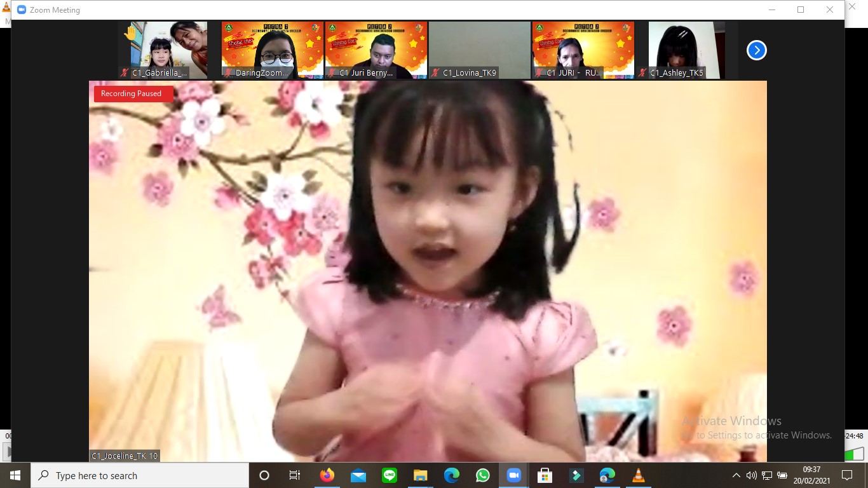The image size is (868, 488).
Task: Click the muted mic icon on C1_Ashley_TK5
Action: tap(643, 73)
